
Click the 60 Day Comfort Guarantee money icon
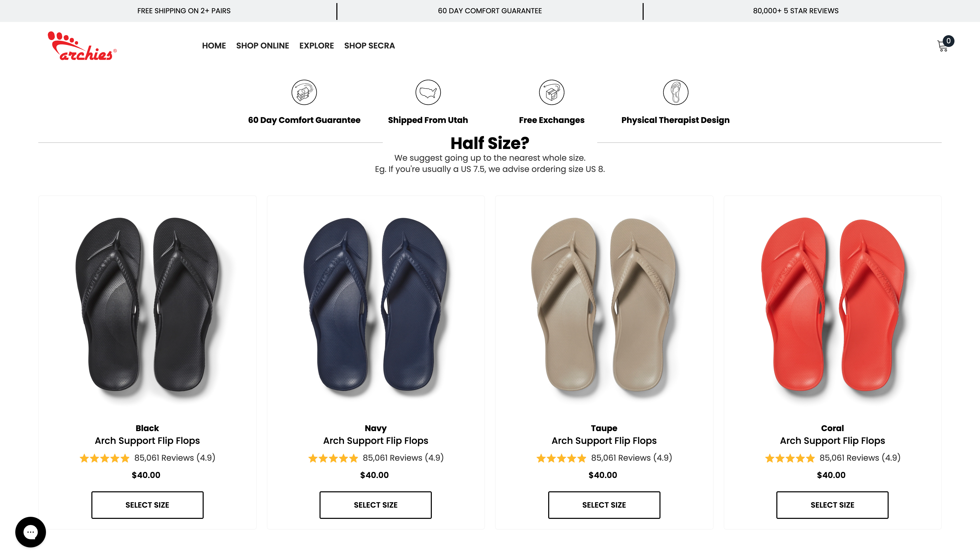304,92
